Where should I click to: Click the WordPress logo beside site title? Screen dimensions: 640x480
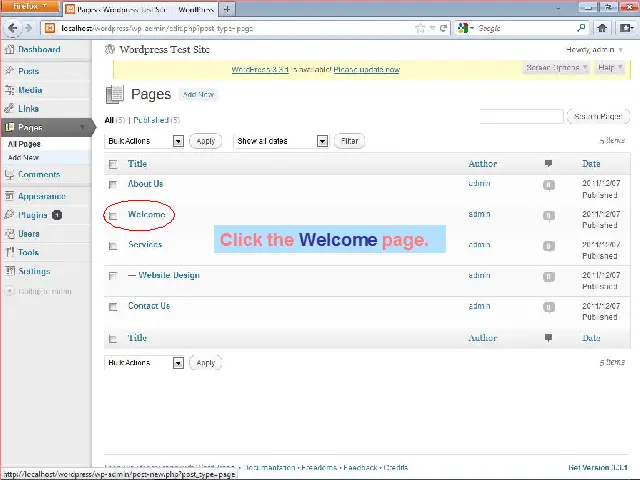(x=110, y=49)
